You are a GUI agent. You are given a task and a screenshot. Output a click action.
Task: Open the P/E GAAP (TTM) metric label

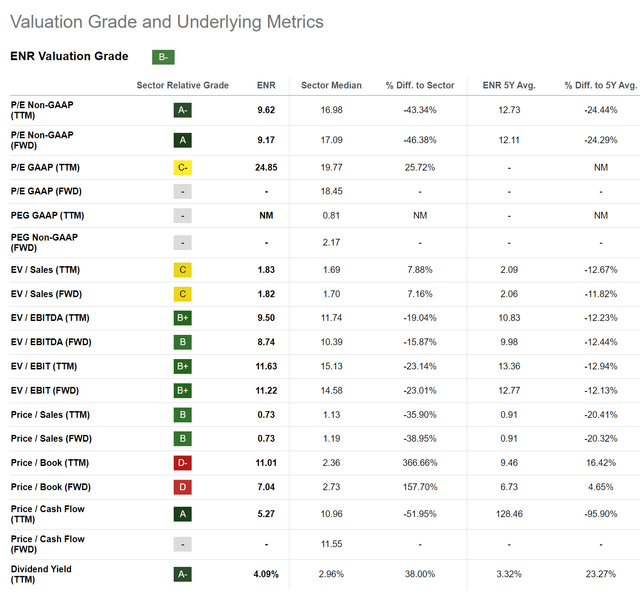pyautogui.click(x=45, y=167)
